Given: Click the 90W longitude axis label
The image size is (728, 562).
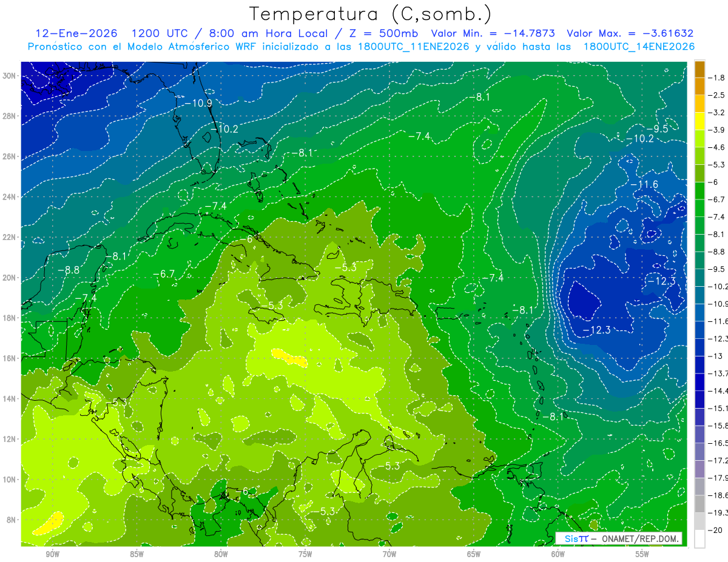Looking at the screenshot, I should (52, 554).
